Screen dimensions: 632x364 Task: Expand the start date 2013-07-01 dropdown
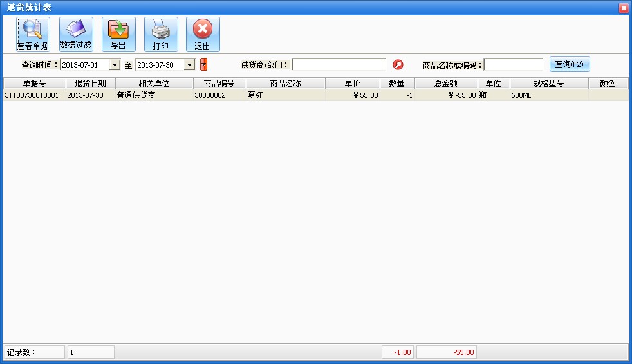(x=115, y=65)
